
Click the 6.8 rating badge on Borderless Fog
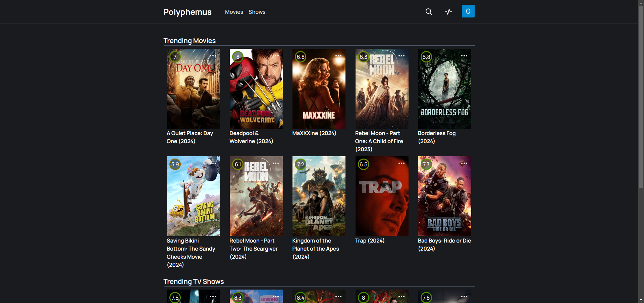click(x=426, y=57)
